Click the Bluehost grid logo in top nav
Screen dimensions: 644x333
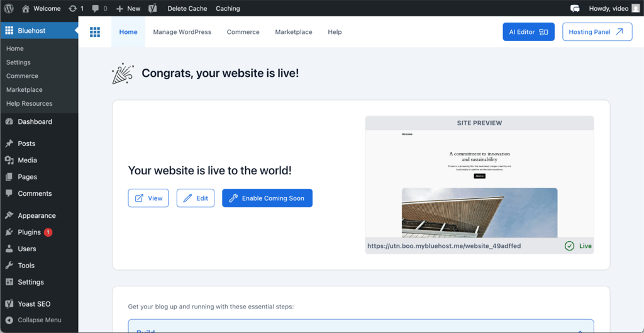(95, 32)
